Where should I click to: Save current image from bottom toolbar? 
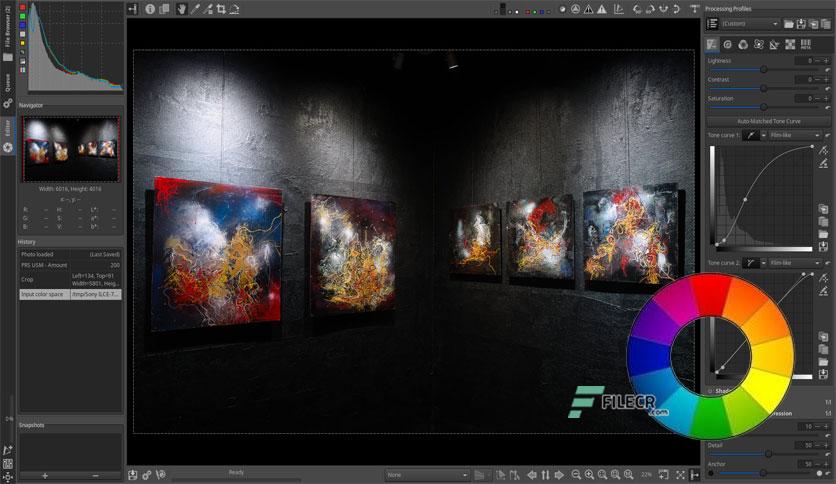pos(133,474)
